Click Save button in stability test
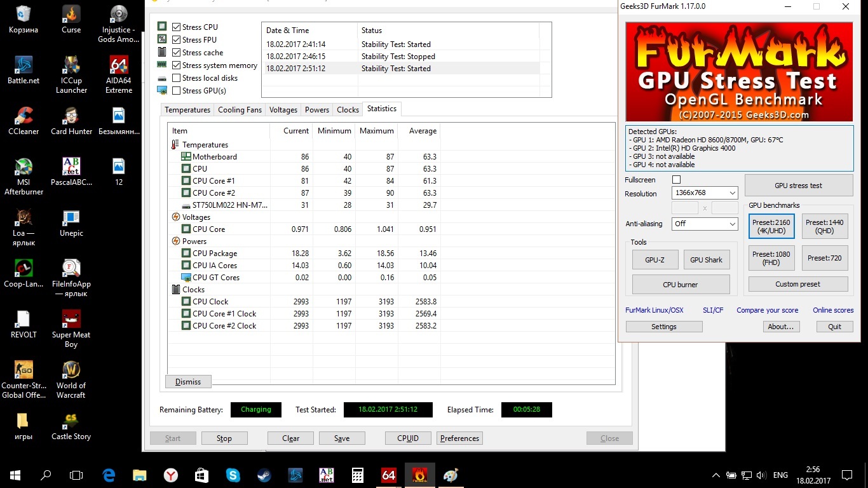 point(342,438)
